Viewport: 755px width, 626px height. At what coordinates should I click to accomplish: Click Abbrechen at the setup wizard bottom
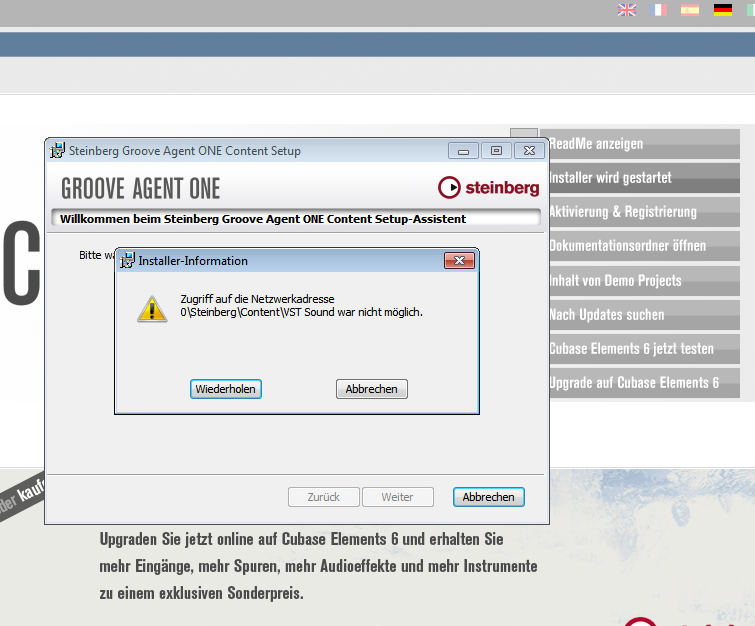489,497
